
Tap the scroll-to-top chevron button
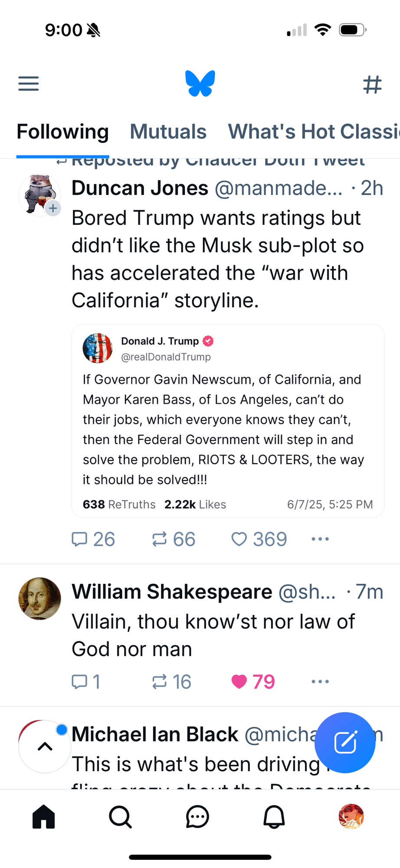coord(45,746)
